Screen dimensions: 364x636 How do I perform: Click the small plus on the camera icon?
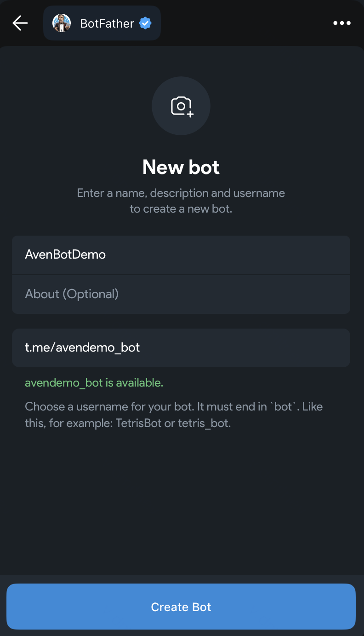click(x=190, y=113)
